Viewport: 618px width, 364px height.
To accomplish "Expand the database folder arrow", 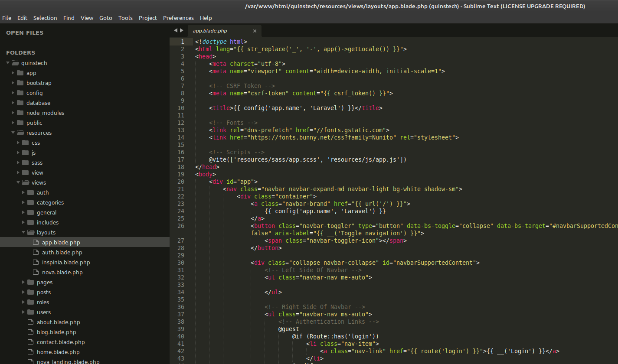I will coord(13,103).
